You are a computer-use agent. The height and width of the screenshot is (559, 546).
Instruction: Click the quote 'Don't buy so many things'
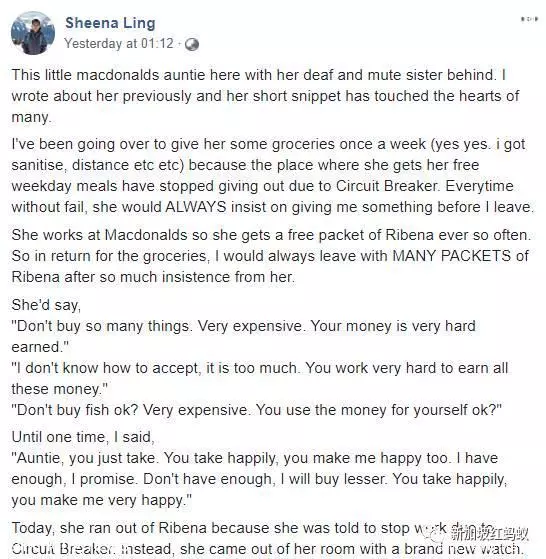[x=243, y=336]
